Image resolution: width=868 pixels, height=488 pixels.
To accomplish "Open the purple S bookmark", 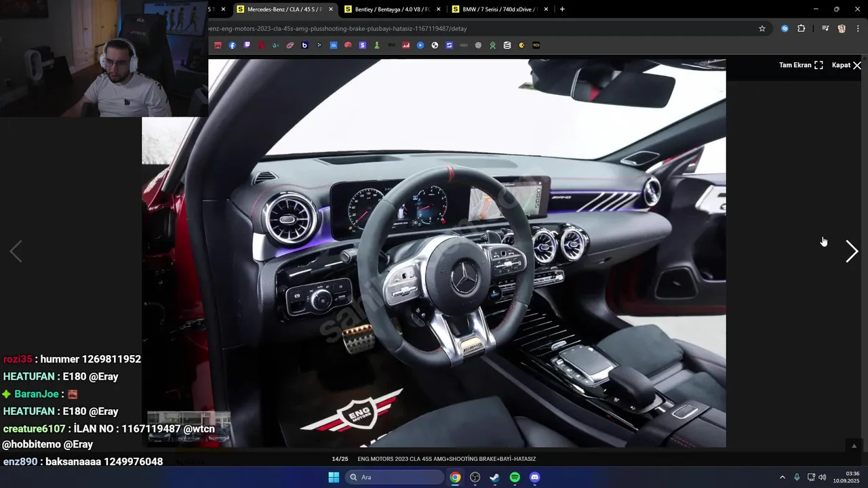I will [x=362, y=45].
